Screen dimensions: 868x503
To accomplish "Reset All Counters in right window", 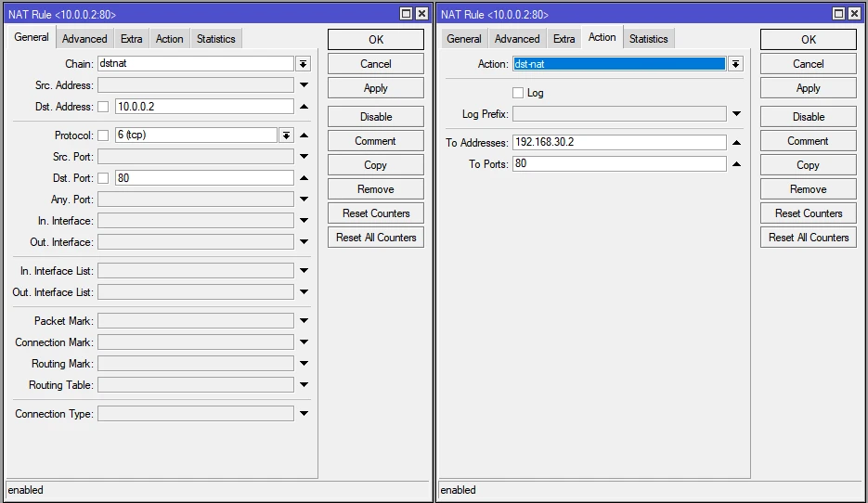I will [x=809, y=238].
